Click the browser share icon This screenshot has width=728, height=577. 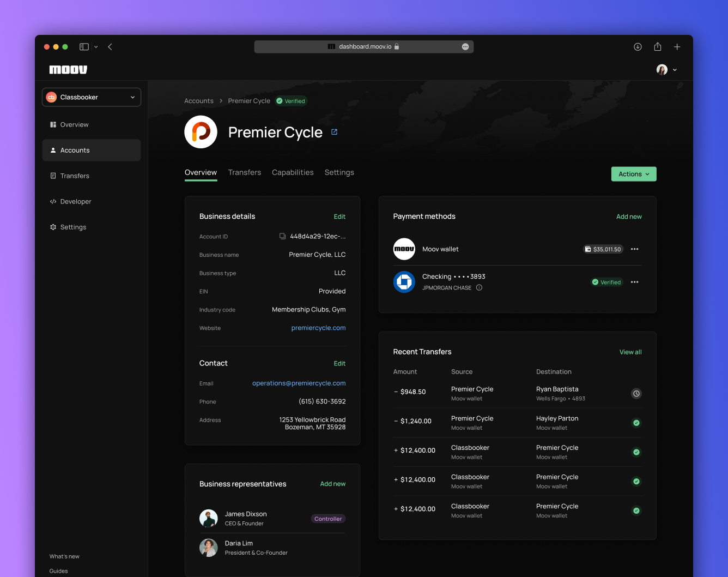pyautogui.click(x=658, y=47)
